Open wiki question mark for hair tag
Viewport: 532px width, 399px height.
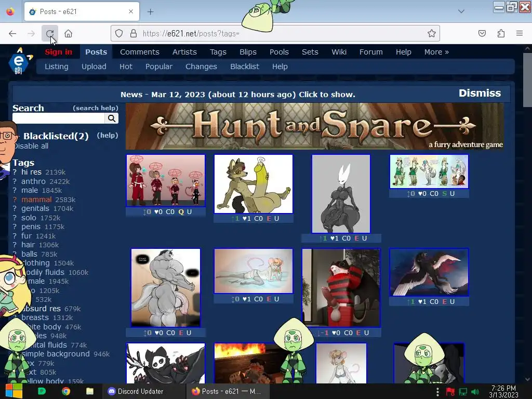click(15, 245)
